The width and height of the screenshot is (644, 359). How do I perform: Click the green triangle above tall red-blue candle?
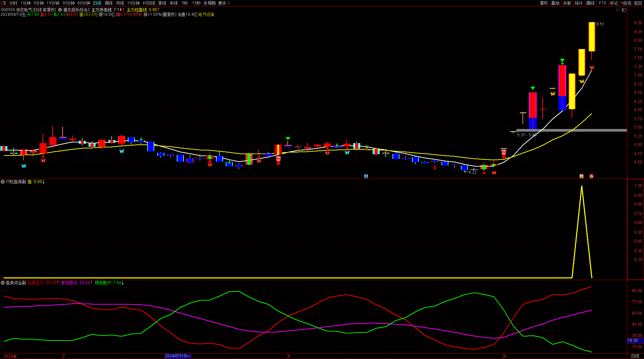pyautogui.click(x=562, y=61)
